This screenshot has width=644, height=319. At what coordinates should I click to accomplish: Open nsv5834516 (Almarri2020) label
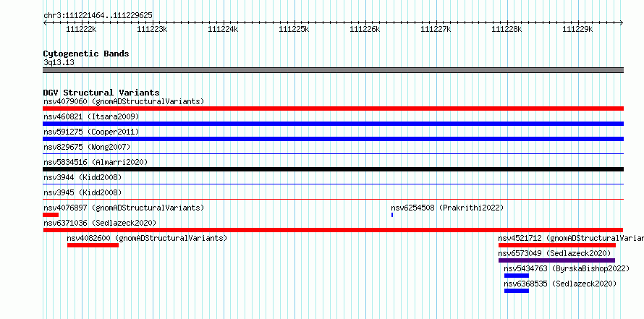click(96, 162)
